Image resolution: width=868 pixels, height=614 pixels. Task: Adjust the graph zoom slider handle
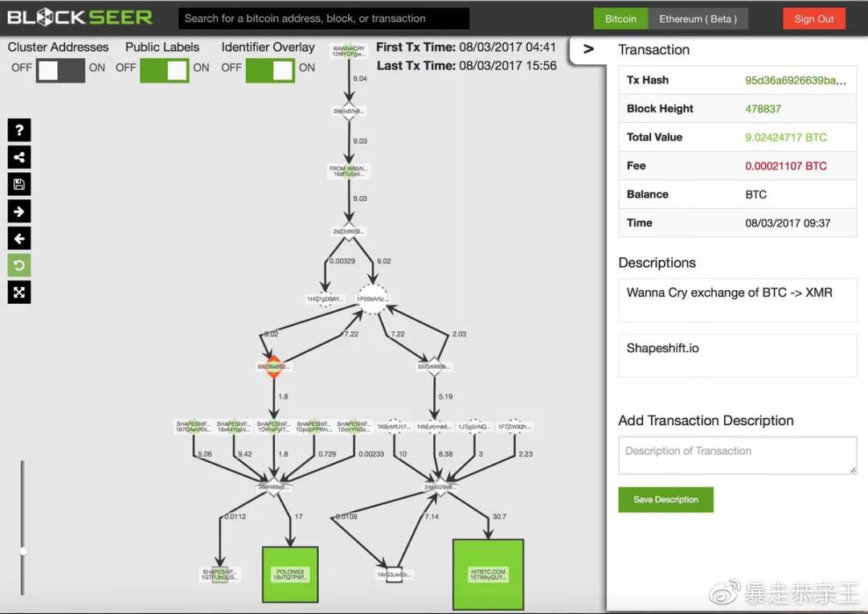tap(23, 551)
